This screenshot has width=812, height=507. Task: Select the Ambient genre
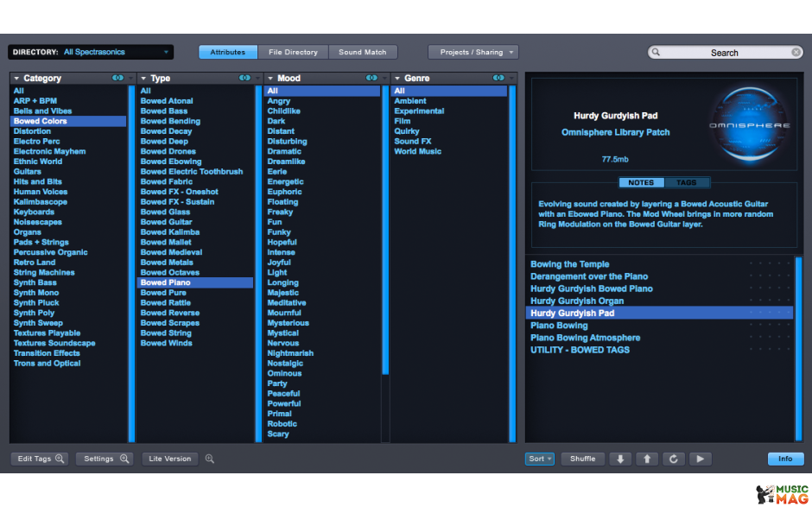tap(410, 101)
